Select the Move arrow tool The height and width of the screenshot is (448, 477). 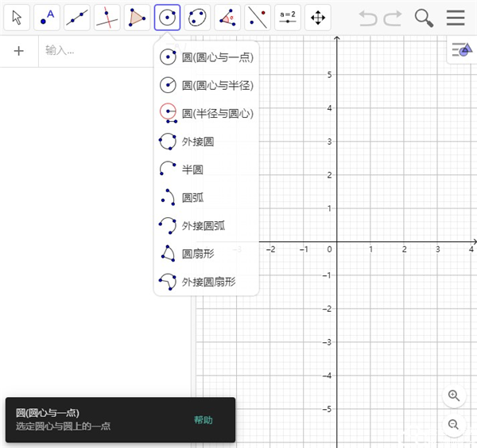[x=17, y=17]
